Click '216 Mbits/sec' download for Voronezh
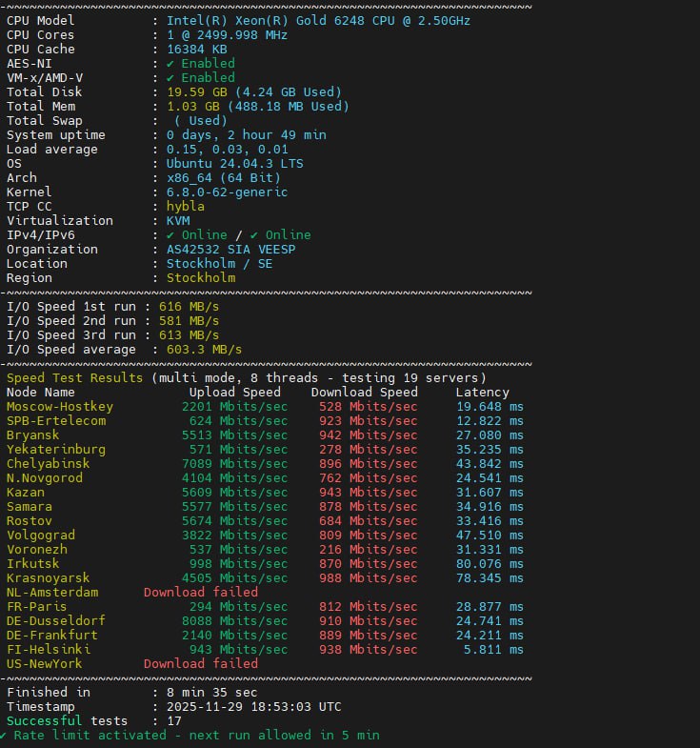 coord(369,550)
